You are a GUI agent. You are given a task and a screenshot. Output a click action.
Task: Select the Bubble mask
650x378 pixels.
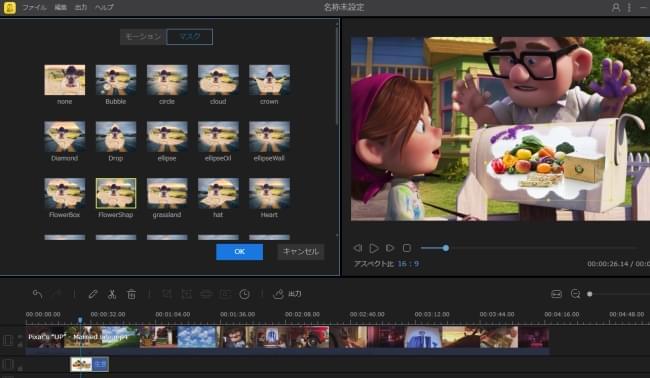coord(116,80)
